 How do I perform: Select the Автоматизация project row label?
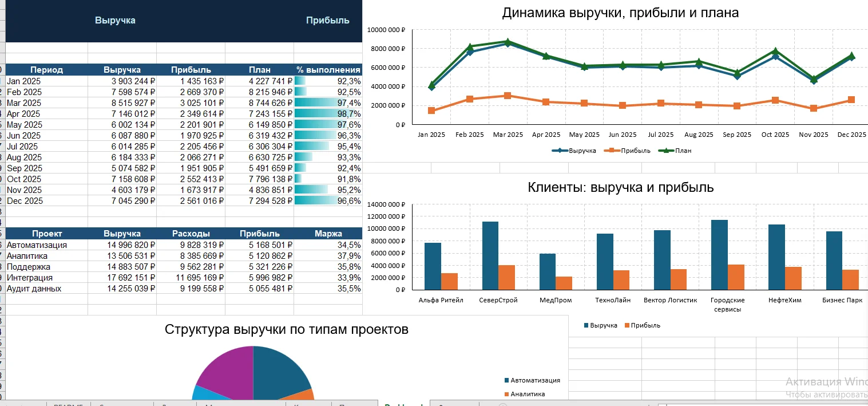pos(47,245)
